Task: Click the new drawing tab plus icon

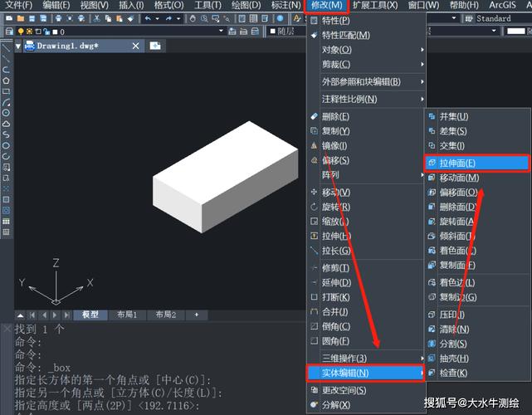Action: point(155,46)
